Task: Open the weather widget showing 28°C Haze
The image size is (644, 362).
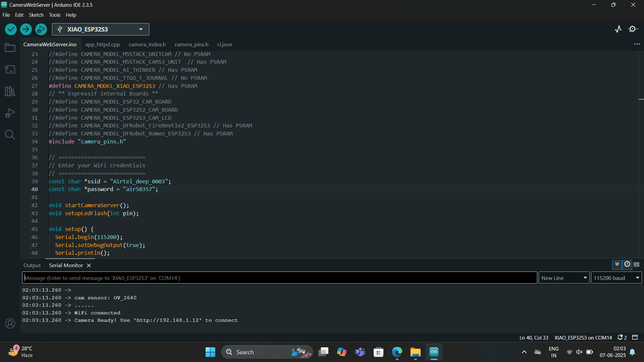Action: coord(21,352)
